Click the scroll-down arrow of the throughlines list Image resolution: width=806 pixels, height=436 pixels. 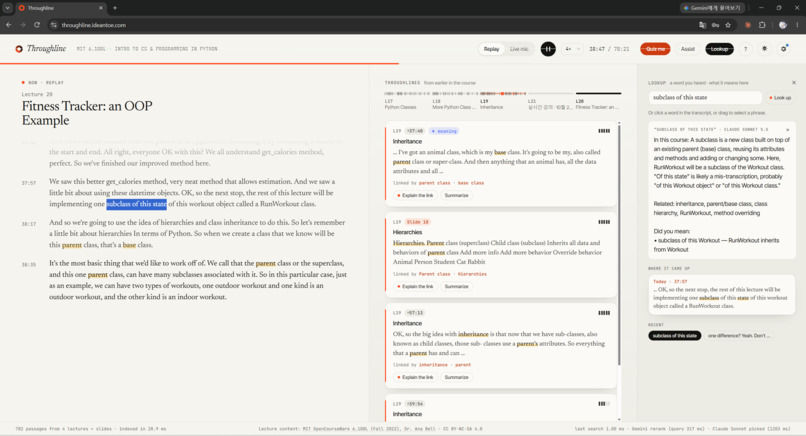coord(619,420)
